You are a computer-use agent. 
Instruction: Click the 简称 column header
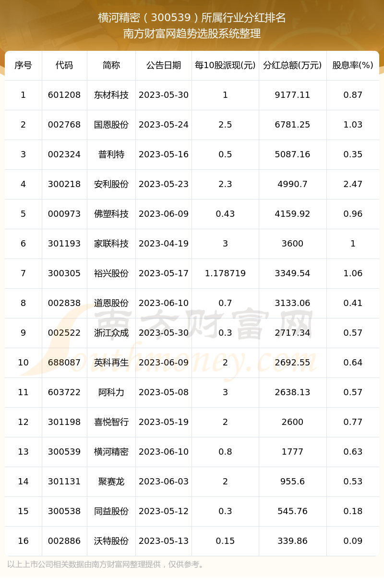tap(111, 65)
